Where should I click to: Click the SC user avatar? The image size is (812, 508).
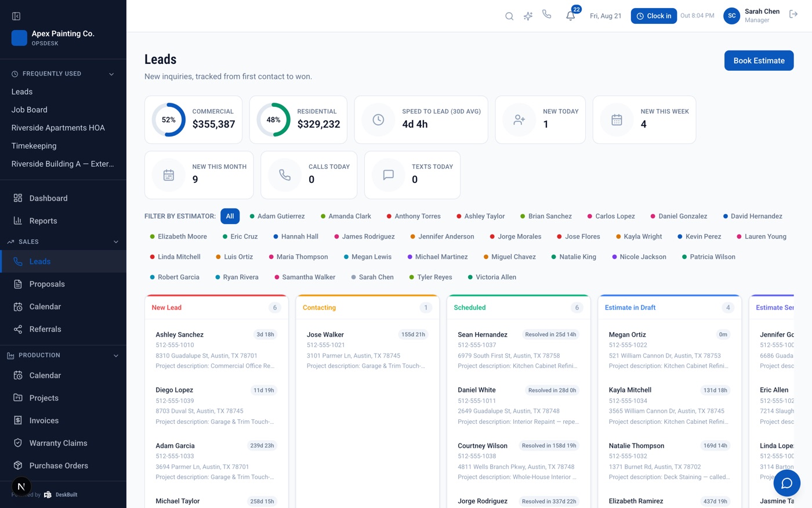[732, 16]
